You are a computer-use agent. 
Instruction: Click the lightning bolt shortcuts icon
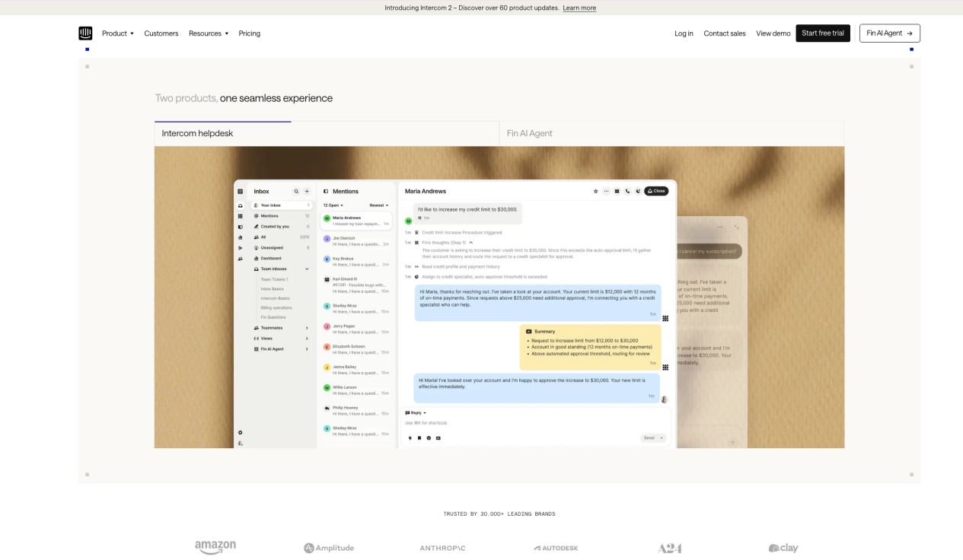(x=410, y=438)
